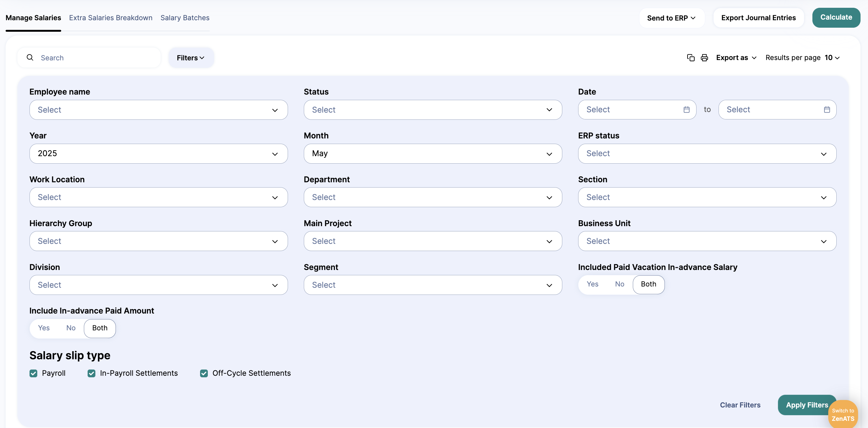Click the Clear Filters link

(740, 405)
